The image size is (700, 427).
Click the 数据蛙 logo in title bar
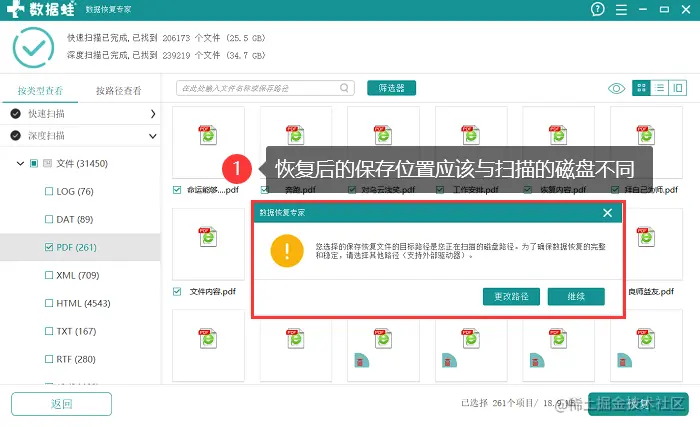coord(41,9)
